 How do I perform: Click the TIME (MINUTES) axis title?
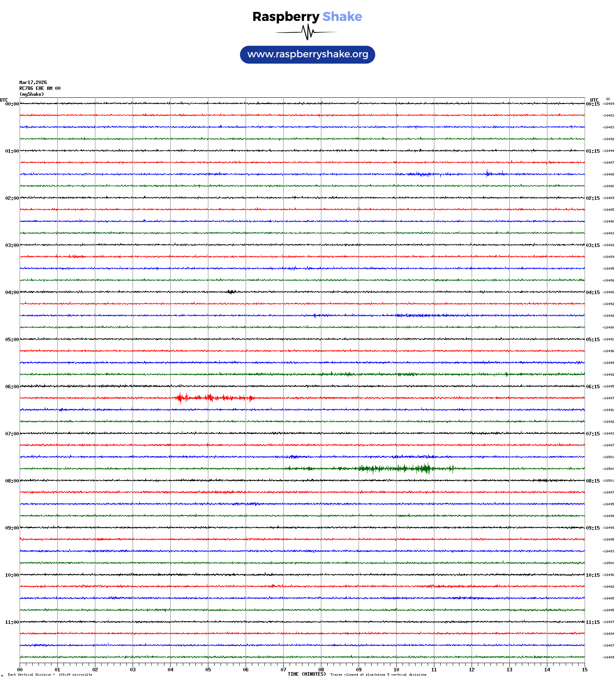[306, 674]
